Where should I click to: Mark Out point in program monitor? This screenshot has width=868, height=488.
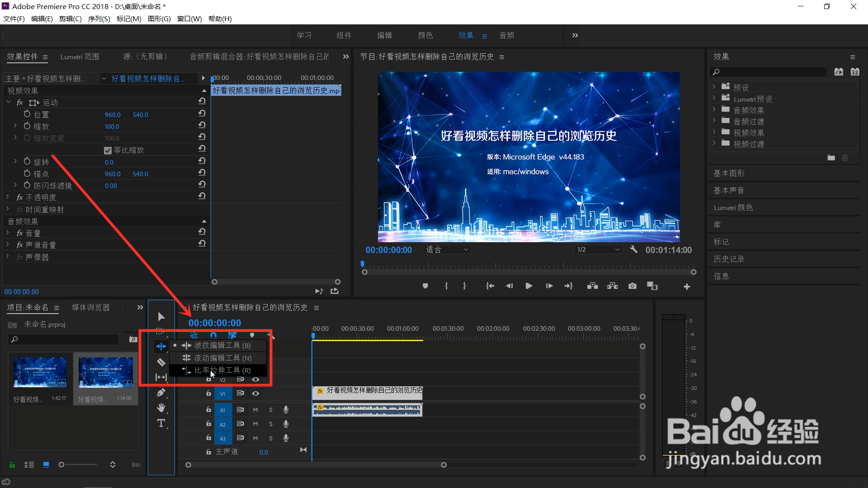click(464, 286)
